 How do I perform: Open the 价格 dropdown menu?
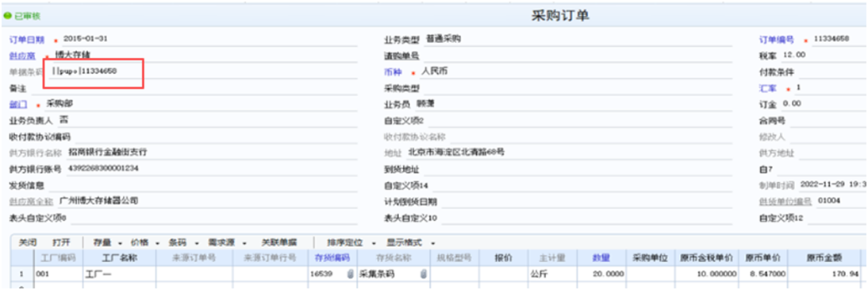[145, 243]
